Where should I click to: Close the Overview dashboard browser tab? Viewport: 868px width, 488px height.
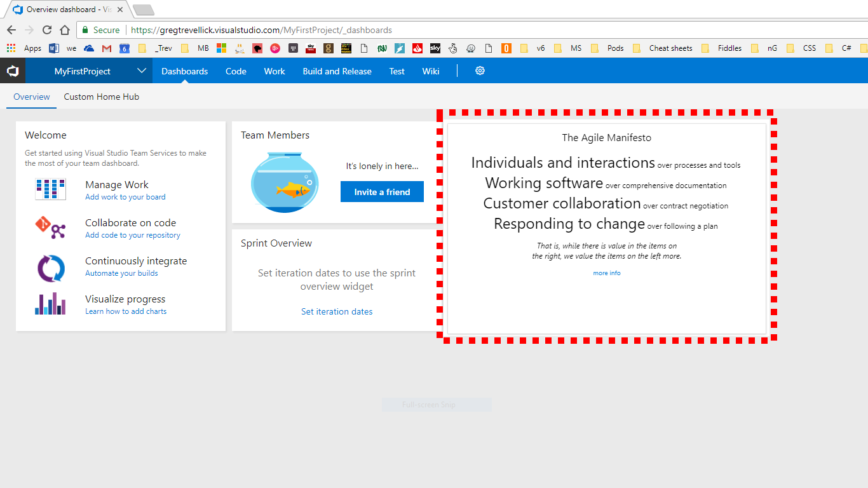click(120, 10)
